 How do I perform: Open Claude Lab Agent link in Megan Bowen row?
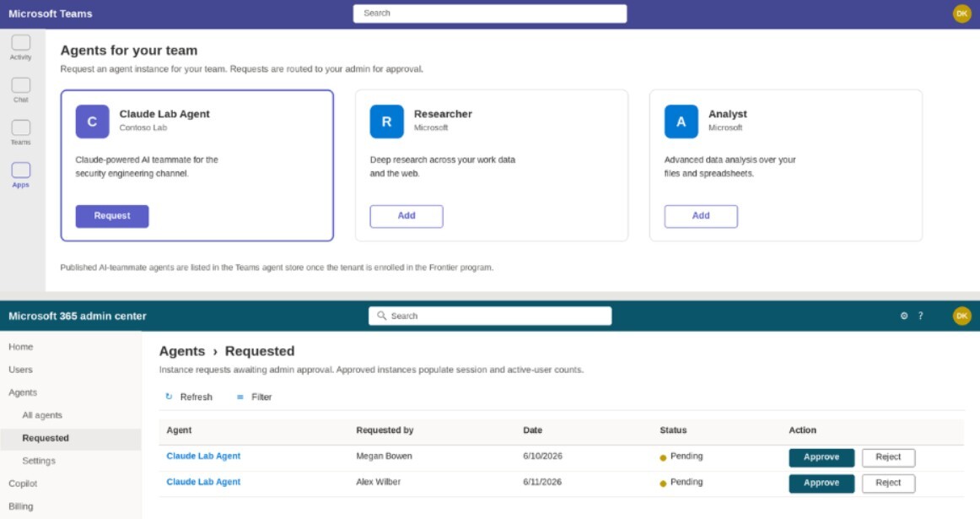203,456
